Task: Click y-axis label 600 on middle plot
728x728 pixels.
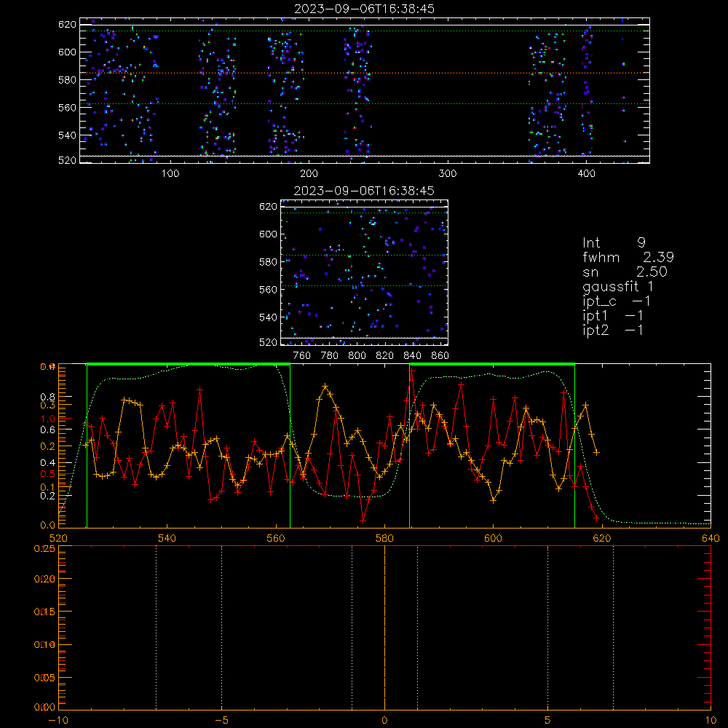Action: click(269, 234)
